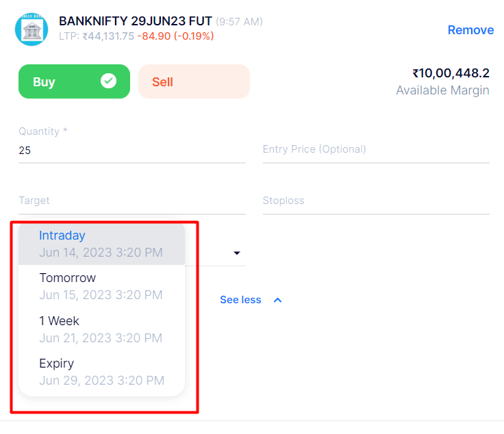Click the ₹10,00,448.2 available margin amount
The width and height of the screenshot is (504, 434).
click(x=451, y=73)
